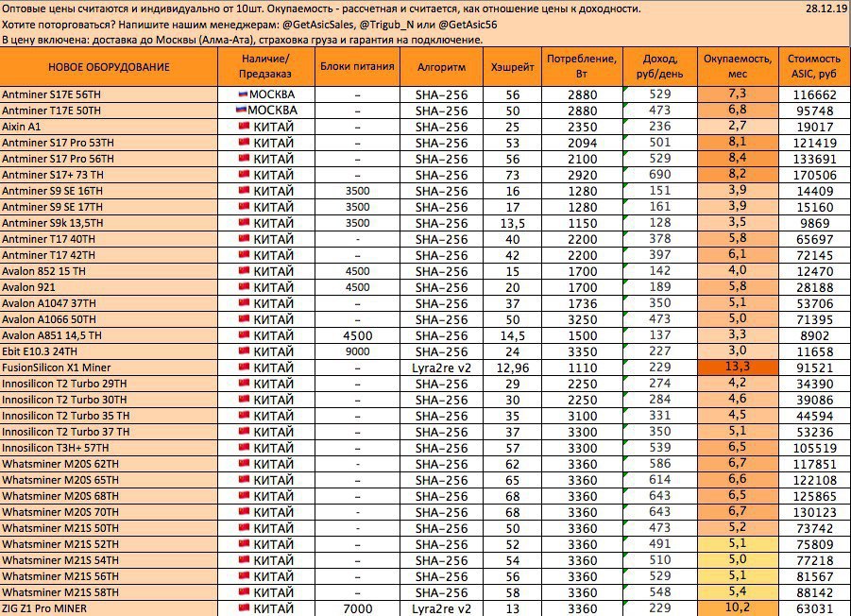Click the China flag in Innosilicon T3H+ 57TH row

(x=245, y=448)
